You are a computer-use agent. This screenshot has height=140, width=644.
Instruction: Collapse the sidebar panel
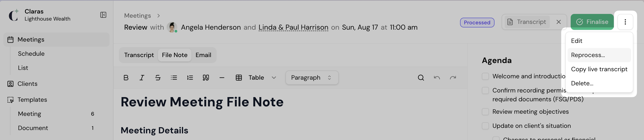tap(103, 15)
